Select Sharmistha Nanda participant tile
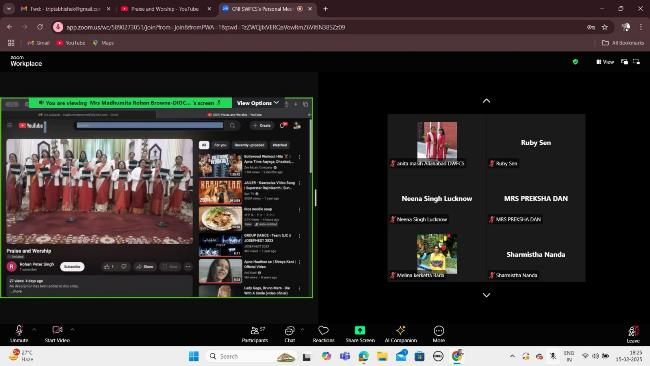The height and width of the screenshot is (366, 650). coord(536,254)
